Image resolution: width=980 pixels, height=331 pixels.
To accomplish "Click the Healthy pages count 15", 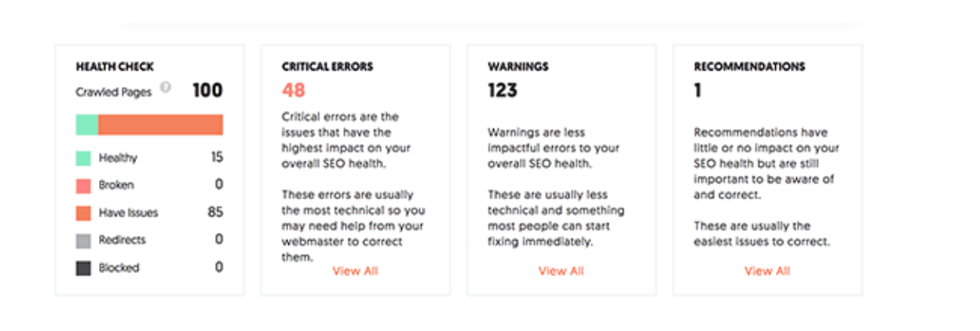I will point(217,158).
